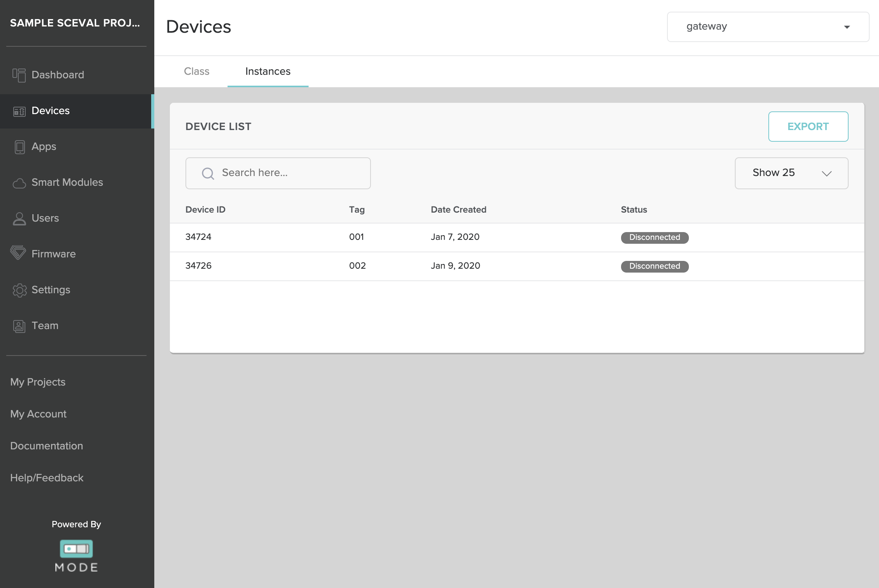Viewport: 879px width, 588px height.
Task: Focus the Search here input field
Action: pos(278,173)
